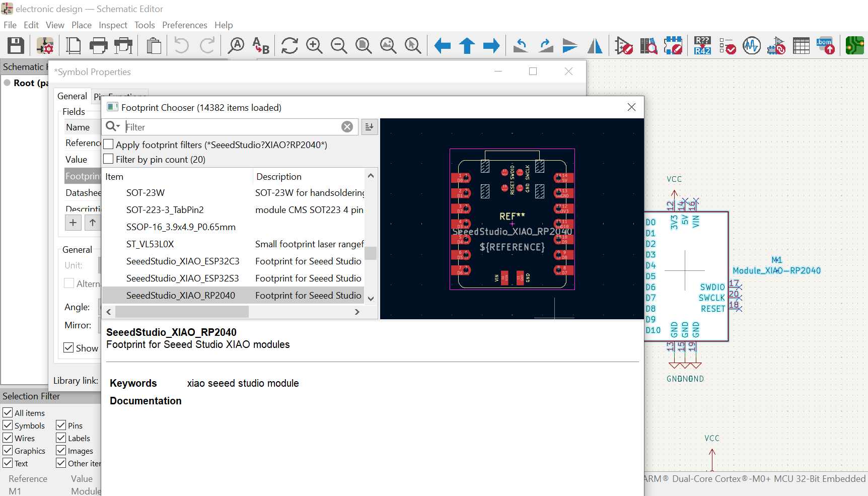Toggle Pins selection filter checkbox
The width and height of the screenshot is (868, 496).
[x=61, y=425]
